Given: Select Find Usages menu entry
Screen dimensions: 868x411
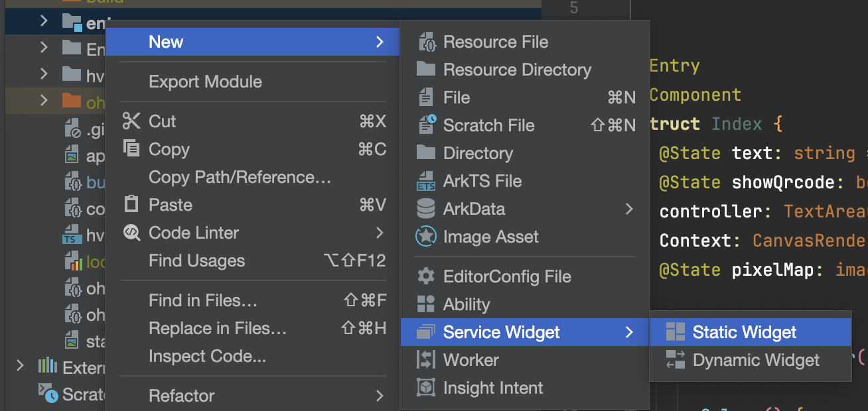Looking at the screenshot, I should (196, 261).
